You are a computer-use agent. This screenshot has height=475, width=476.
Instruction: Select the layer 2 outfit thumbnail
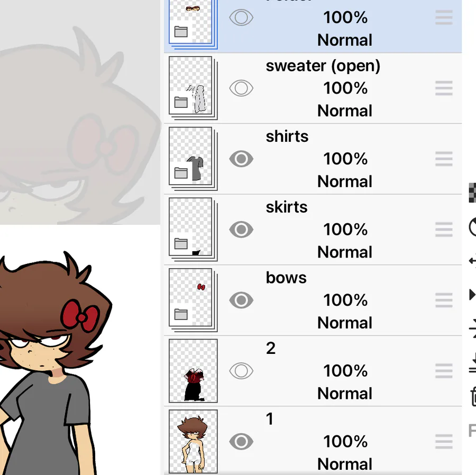[193, 371]
